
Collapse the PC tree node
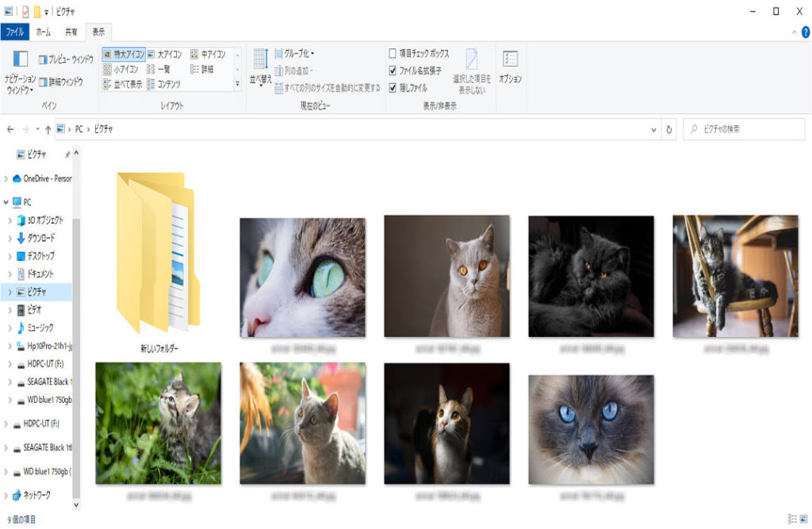(7, 201)
